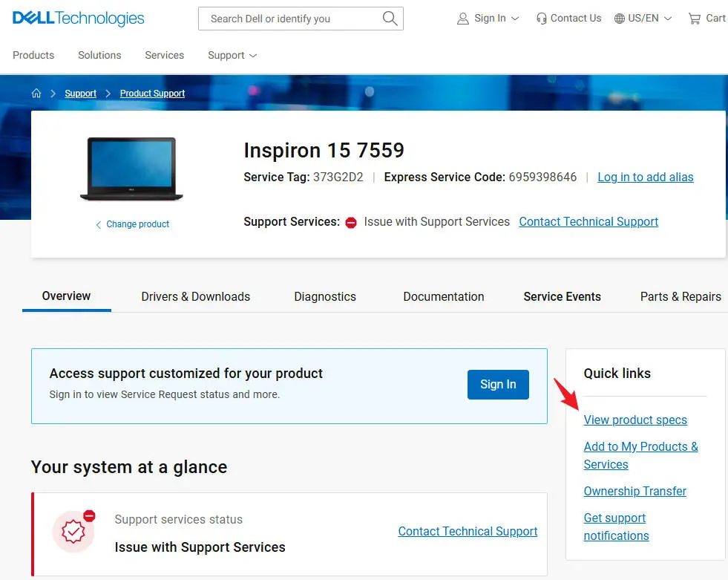
Task: Expand the Support menu chevron
Action: point(253,56)
